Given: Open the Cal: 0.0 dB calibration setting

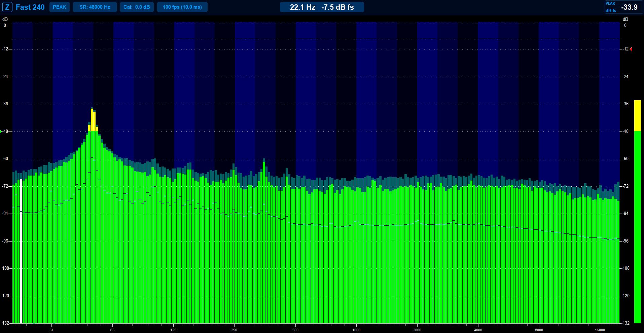Looking at the screenshot, I should pos(137,7).
